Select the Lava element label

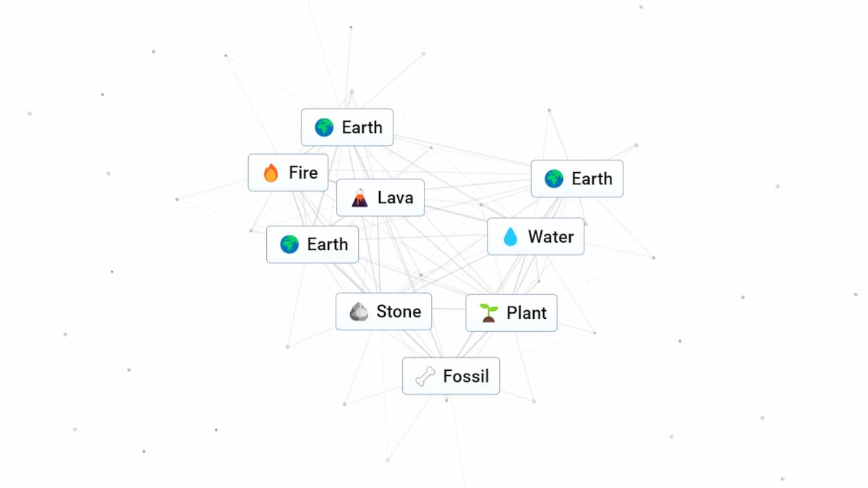tap(396, 197)
